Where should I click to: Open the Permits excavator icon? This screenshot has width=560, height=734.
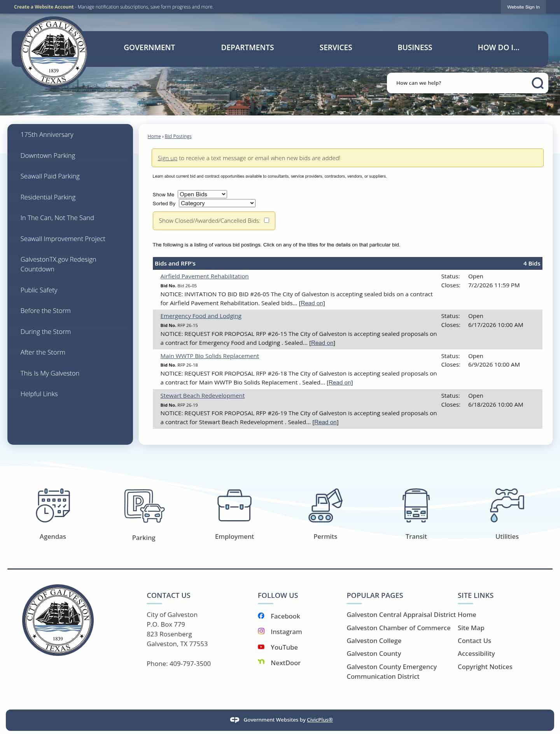(x=325, y=505)
